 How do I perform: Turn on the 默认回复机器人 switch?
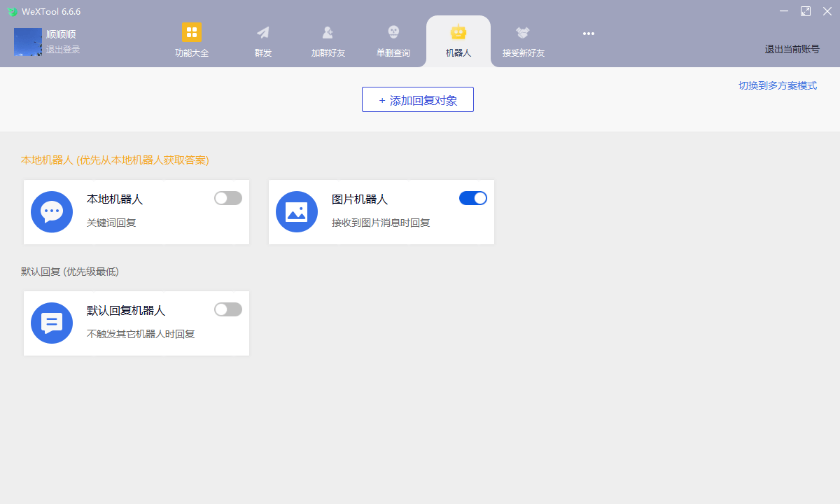click(227, 309)
